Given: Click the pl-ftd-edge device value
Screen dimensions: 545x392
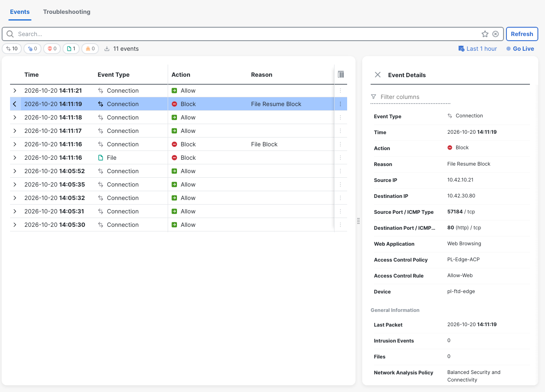Looking at the screenshot, I should pos(461,291).
